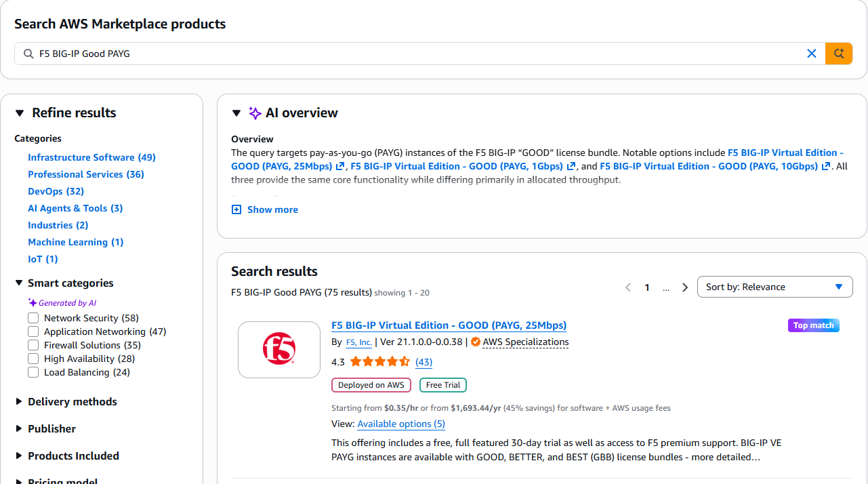This screenshot has height=484, width=868.
Task: Open the Sort by: Relevance dropdown
Action: point(775,287)
